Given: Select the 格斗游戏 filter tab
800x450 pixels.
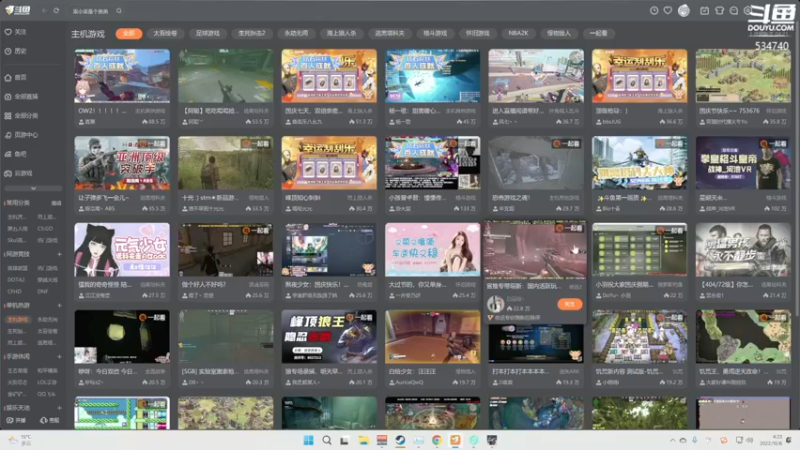Looking at the screenshot, I should coord(435,33).
